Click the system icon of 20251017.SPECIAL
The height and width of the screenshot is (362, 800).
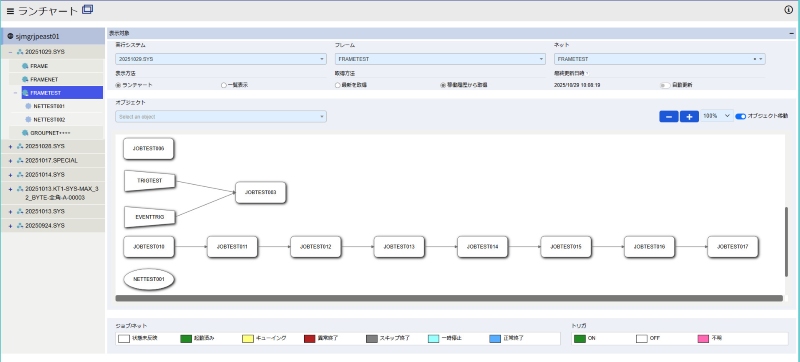[x=20, y=161]
